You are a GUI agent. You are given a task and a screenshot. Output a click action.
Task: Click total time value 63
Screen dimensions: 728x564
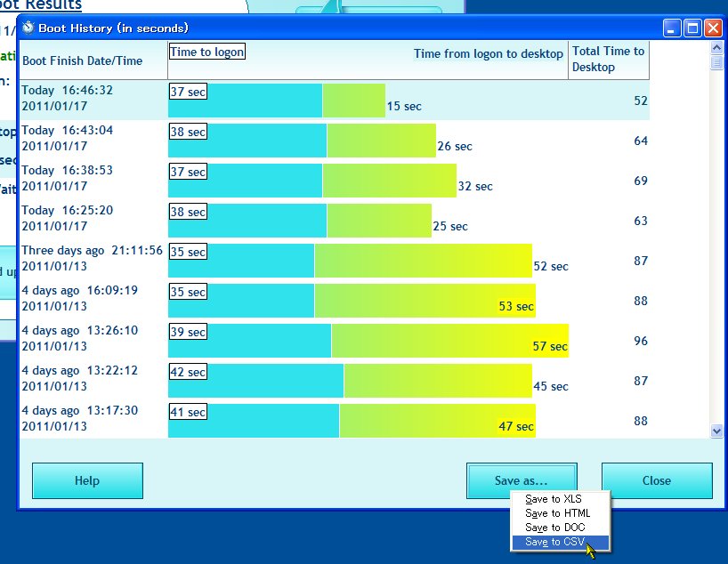pyautogui.click(x=641, y=221)
